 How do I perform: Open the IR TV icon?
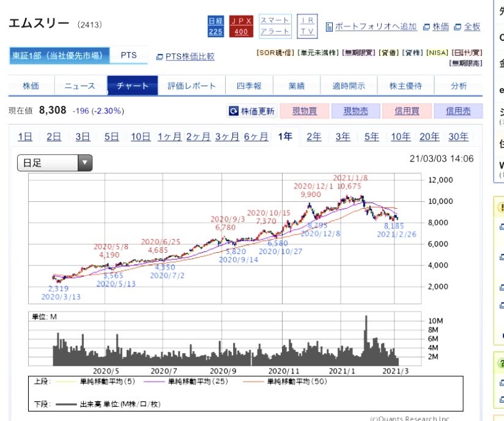(x=307, y=26)
